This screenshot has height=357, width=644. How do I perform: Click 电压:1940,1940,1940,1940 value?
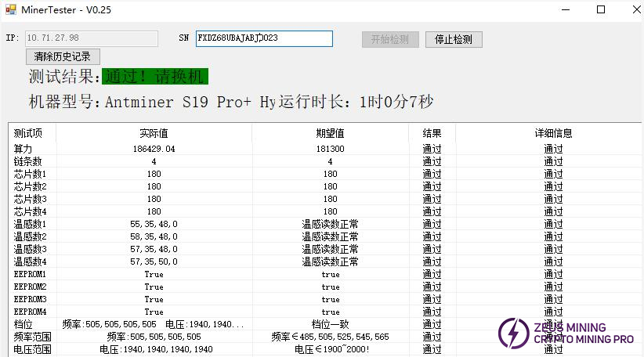coord(156,350)
